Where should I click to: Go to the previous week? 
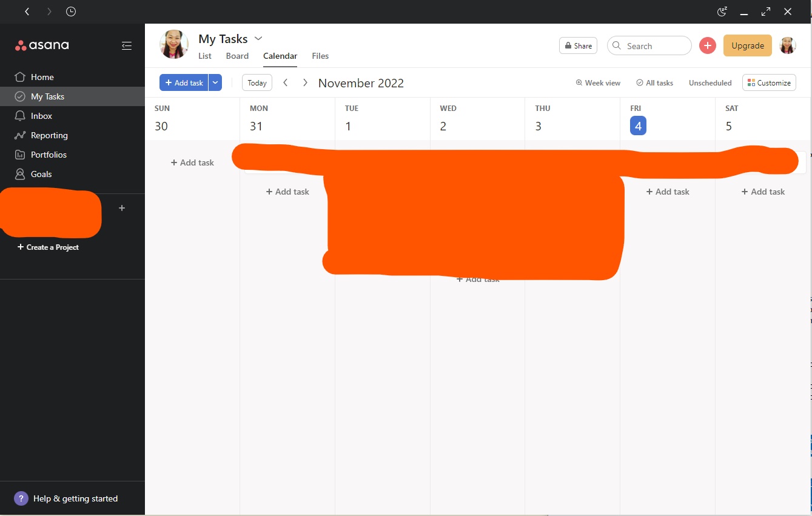tap(286, 82)
